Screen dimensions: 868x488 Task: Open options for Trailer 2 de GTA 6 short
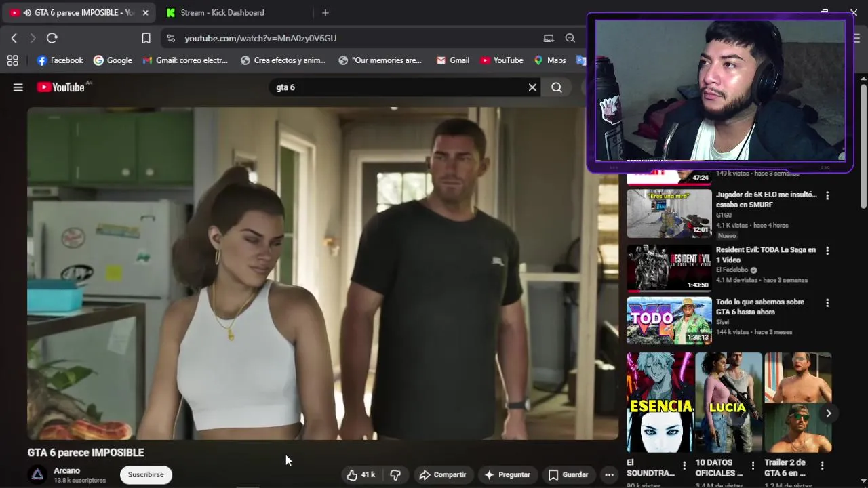[822, 466]
